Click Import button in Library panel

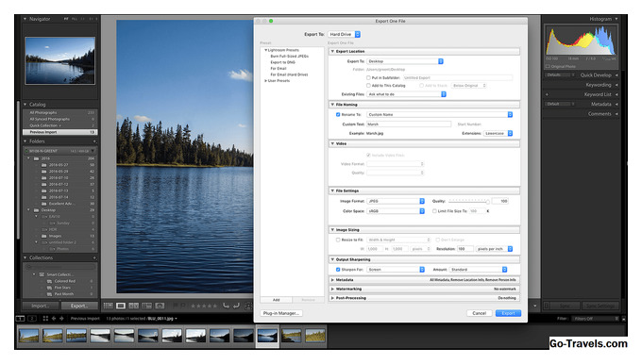pos(40,306)
